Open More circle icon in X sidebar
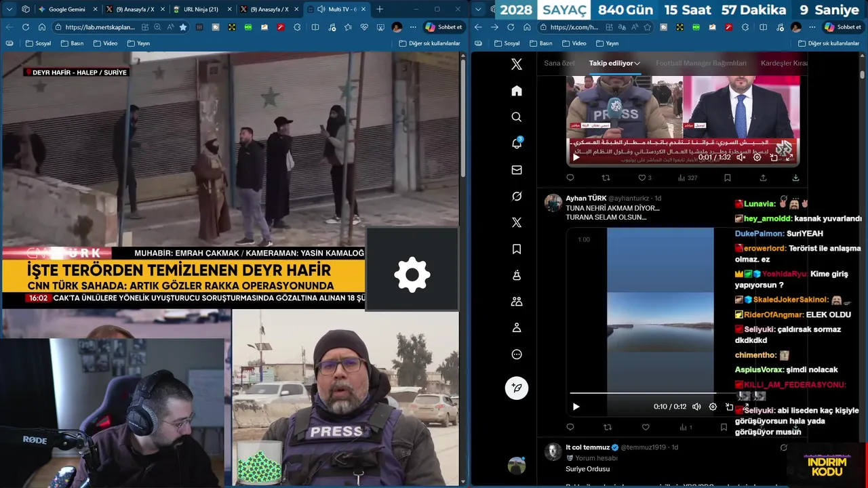 pyautogui.click(x=517, y=354)
